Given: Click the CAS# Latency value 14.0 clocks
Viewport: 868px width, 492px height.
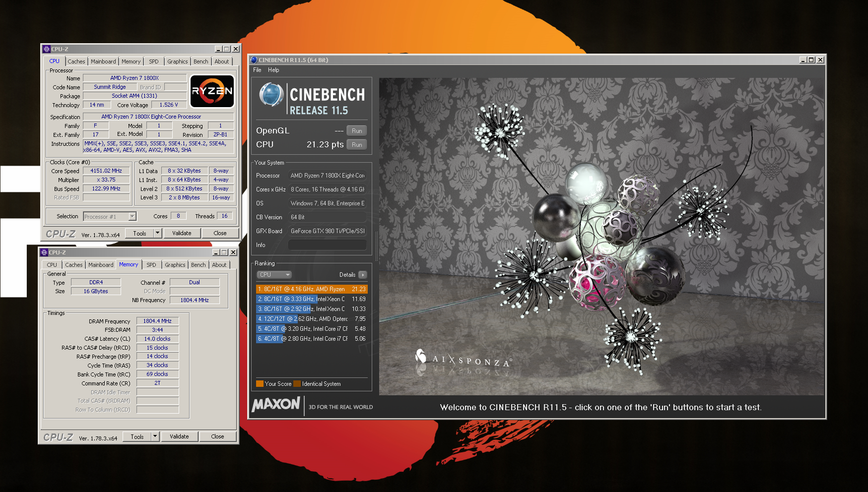Looking at the screenshot, I should click(157, 339).
